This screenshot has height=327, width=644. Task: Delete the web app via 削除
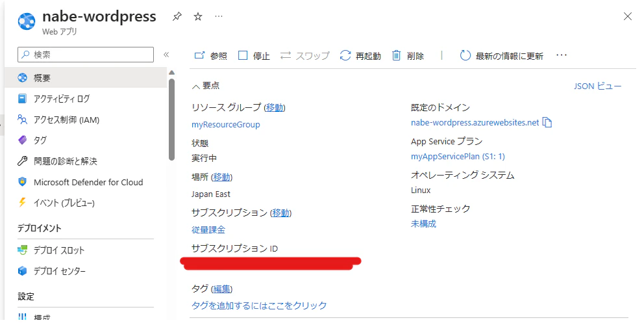pos(408,55)
